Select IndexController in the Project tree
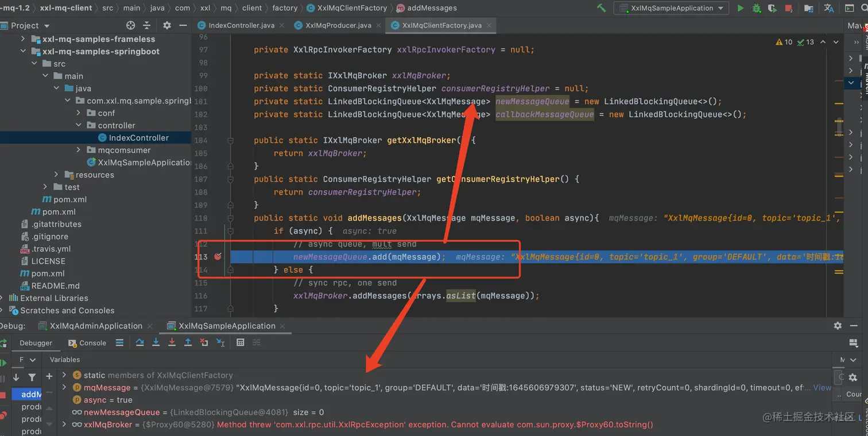Viewport: 868px width, 436px height. [139, 138]
